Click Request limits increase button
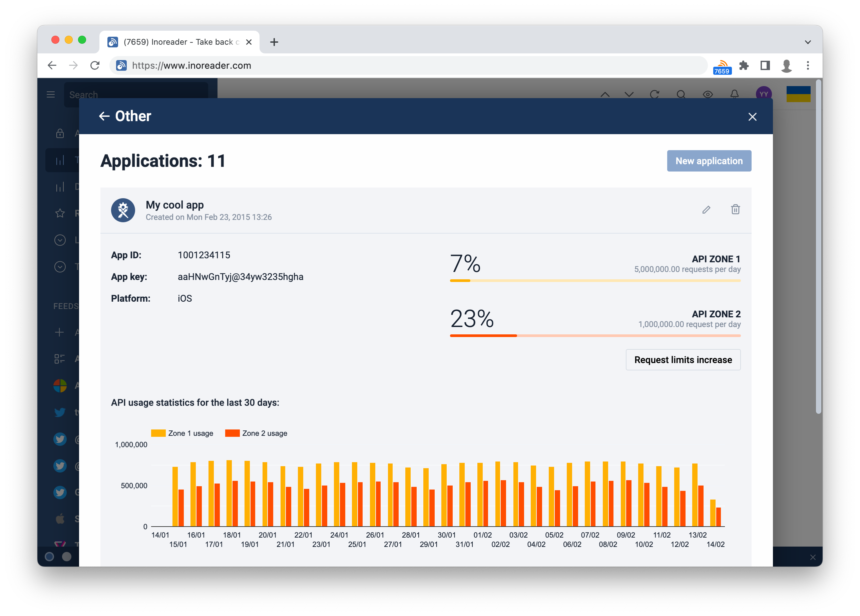Viewport: 860px width, 616px height. point(683,360)
